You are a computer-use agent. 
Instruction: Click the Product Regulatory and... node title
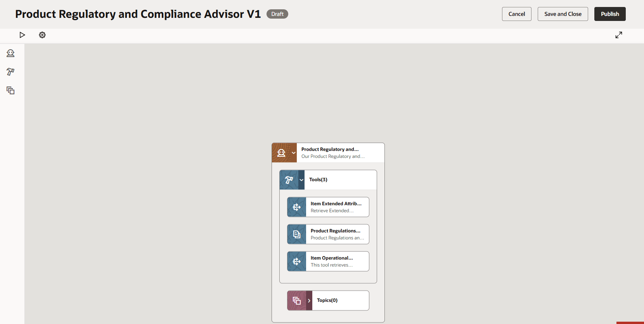[330, 149]
